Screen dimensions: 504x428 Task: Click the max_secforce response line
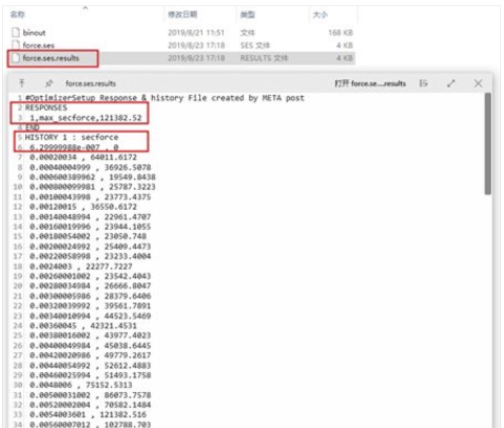click(x=85, y=118)
